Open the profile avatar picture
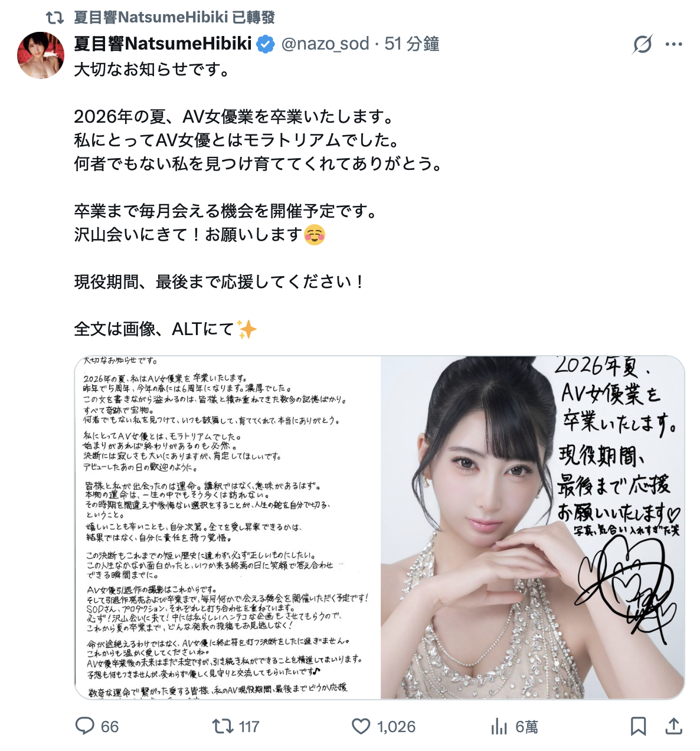This screenshot has height=751, width=700. point(41,55)
